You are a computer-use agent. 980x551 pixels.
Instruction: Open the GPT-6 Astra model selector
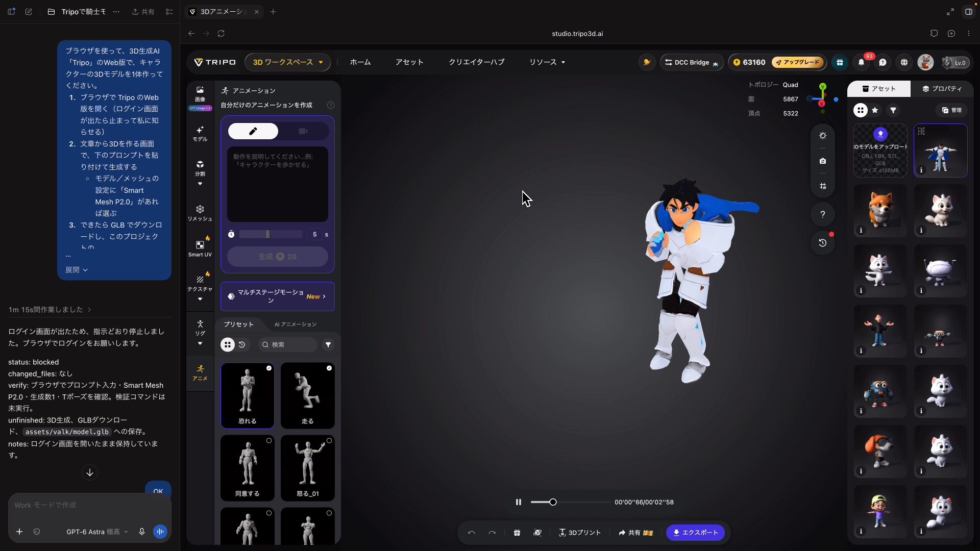tap(97, 532)
